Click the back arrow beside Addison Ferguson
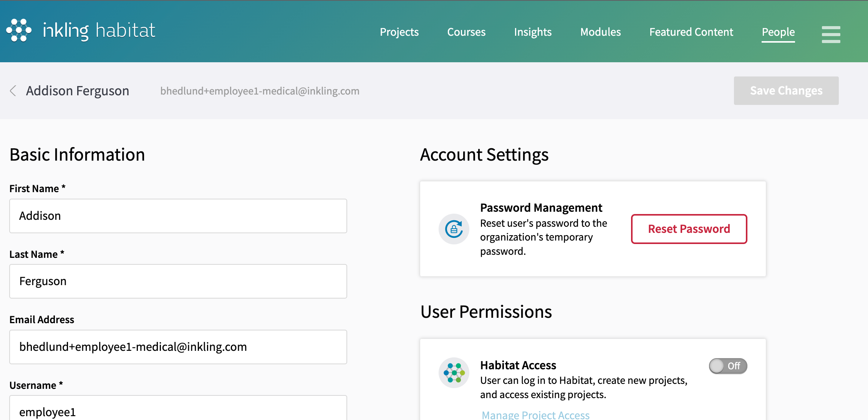Screen dimensions: 868x420 click(x=13, y=91)
